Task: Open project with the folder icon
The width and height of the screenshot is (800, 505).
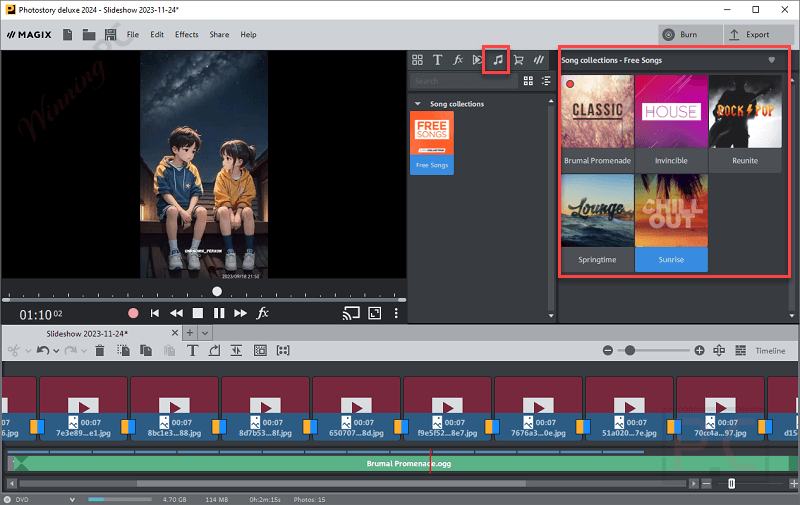Action: pos(89,34)
